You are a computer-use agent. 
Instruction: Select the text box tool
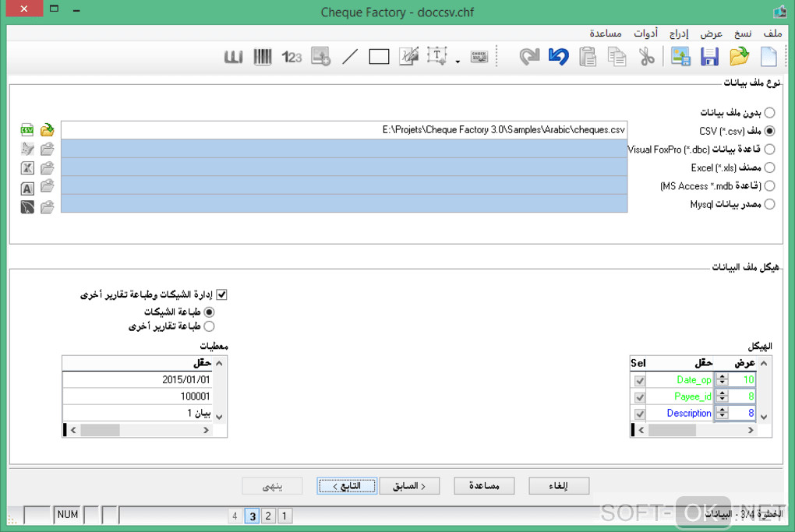point(436,56)
